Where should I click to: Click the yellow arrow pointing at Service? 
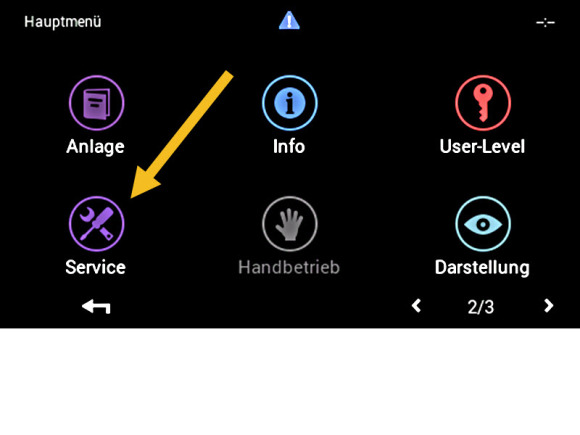point(182,135)
